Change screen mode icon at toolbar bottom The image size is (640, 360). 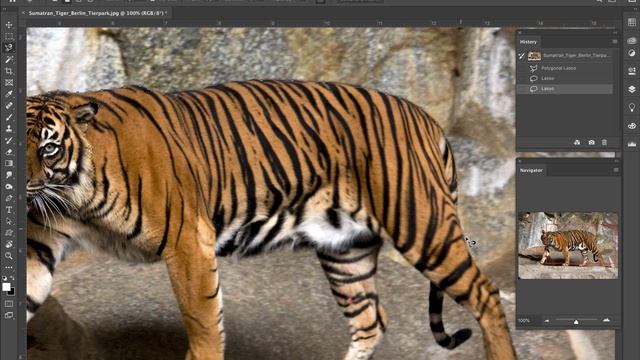9,316
